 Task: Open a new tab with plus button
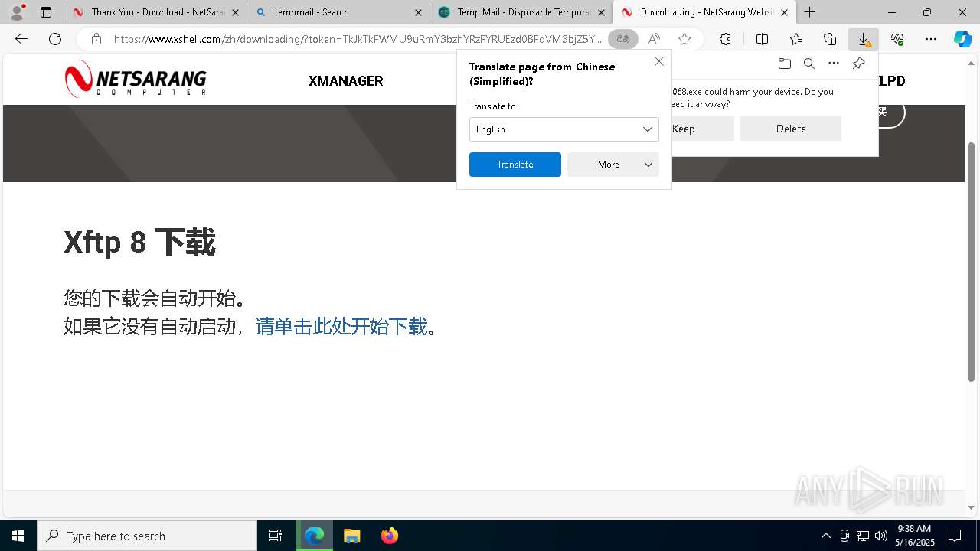click(809, 12)
